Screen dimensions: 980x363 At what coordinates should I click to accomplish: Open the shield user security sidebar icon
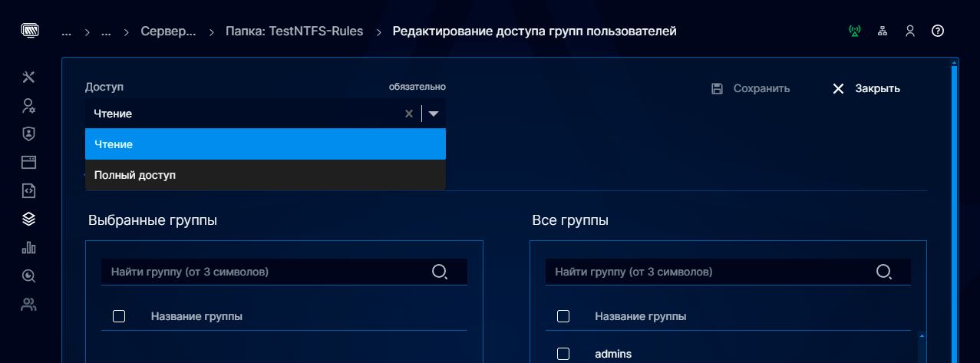click(x=29, y=134)
